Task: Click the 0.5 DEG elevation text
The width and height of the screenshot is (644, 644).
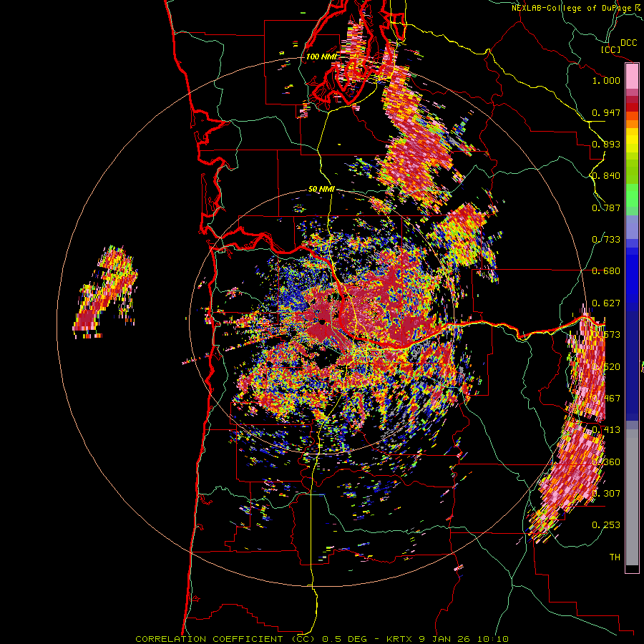Action: (x=345, y=639)
